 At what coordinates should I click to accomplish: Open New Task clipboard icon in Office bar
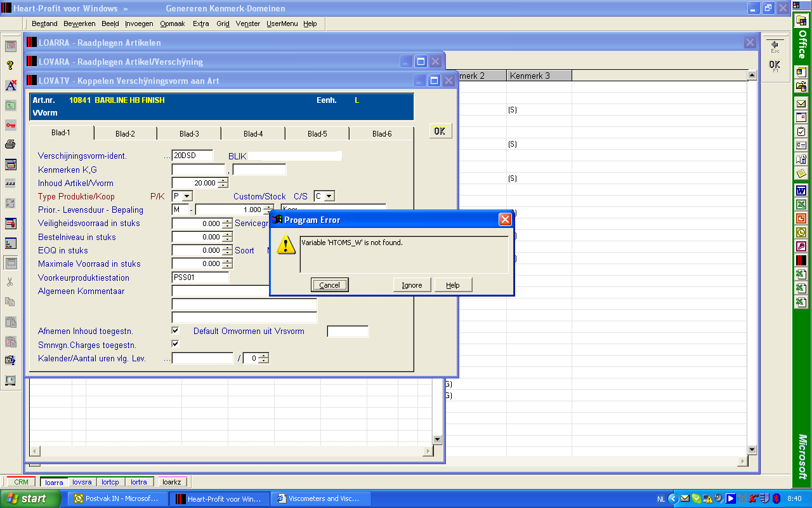pyautogui.click(x=801, y=131)
